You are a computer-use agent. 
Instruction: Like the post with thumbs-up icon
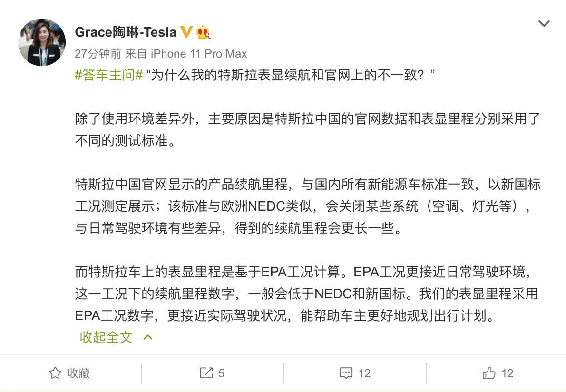click(x=489, y=373)
